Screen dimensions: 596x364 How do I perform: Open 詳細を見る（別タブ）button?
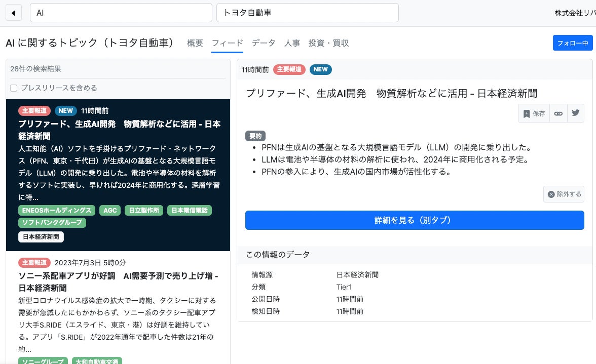click(415, 220)
